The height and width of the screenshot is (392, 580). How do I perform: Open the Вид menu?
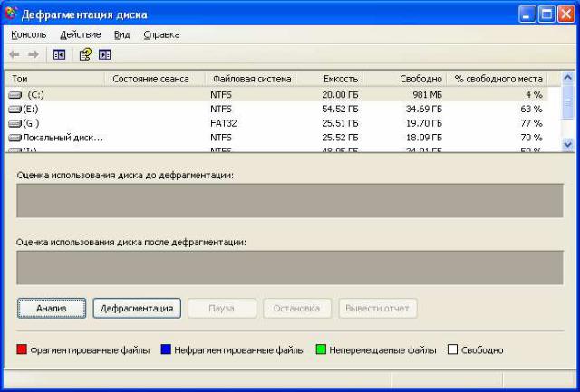[x=121, y=34]
